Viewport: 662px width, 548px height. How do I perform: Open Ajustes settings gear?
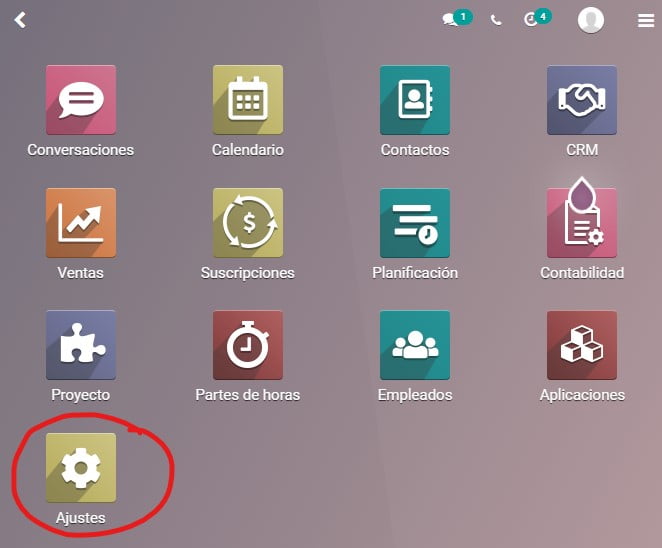coord(81,468)
